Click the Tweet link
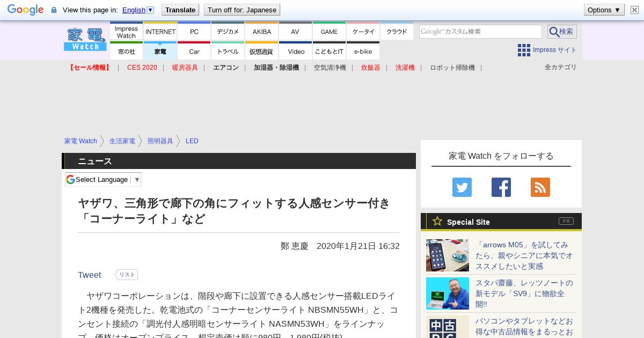Viewport: 644px width, 338px height. 90,275
